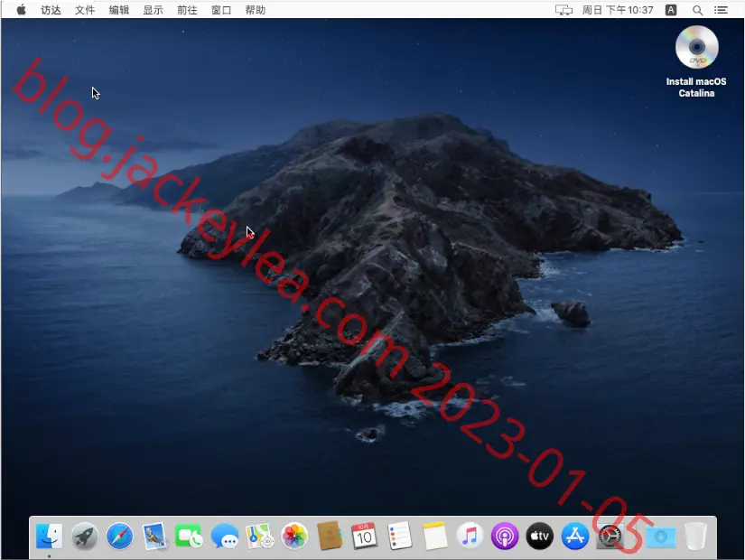Open the 编辑 menu
Image resolution: width=745 pixels, height=560 pixels.
pyautogui.click(x=119, y=10)
